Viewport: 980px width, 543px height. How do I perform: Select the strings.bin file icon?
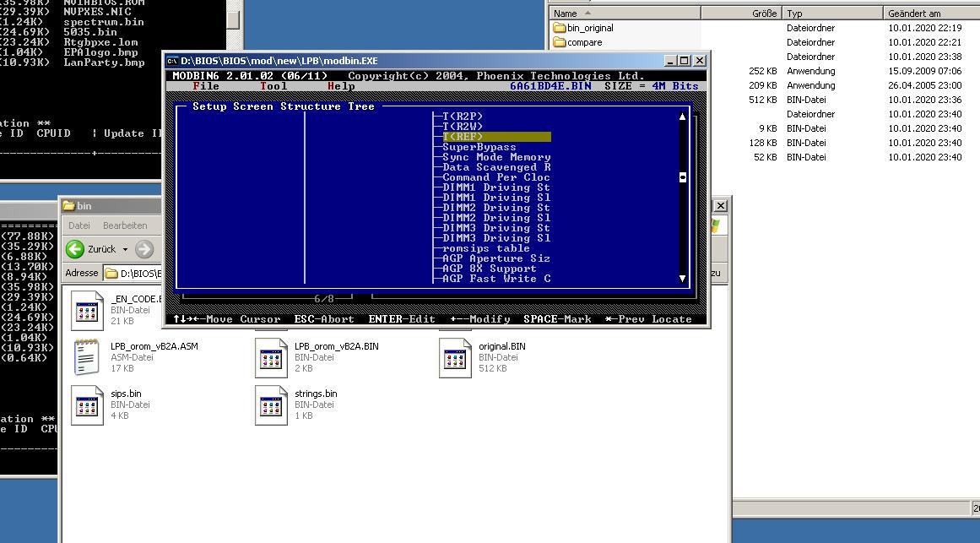(271, 405)
